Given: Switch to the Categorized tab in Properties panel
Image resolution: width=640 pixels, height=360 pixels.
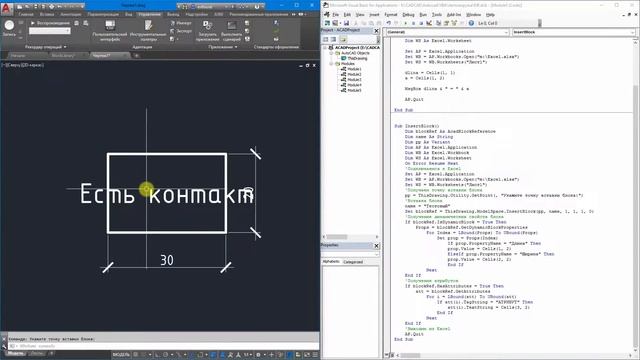Looking at the screenshot, I should (353, 262).
